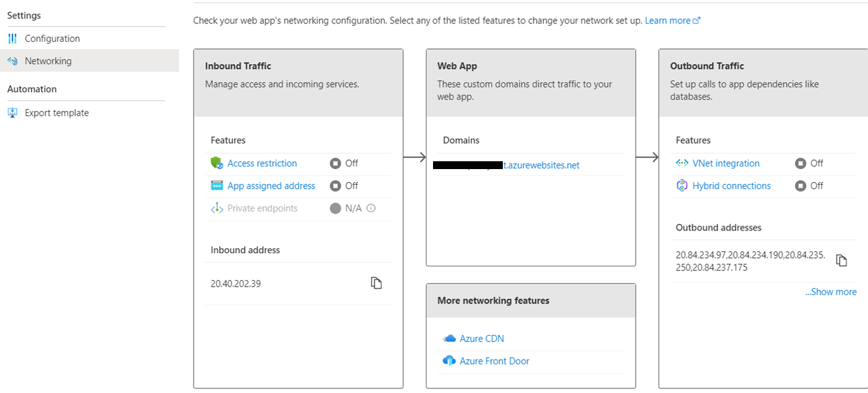
Task: Open Azure CDN feature
Action: coord(482,338)
